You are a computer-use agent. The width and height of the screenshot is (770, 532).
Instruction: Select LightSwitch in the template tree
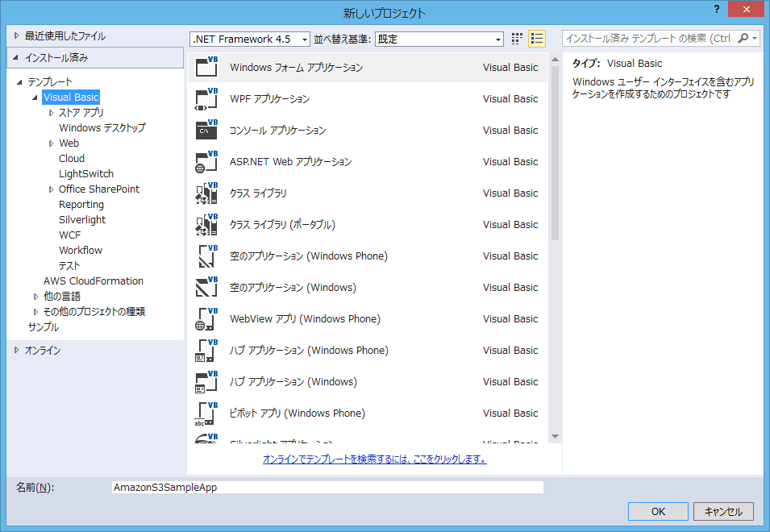pyautogui.click(x=86, y=174)
